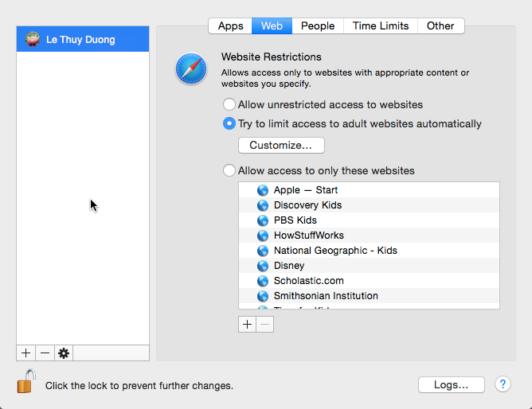Viewport: 532px width, 409px height.
Task: Click the globe icon beside Apple — Start
Action: 263,190
